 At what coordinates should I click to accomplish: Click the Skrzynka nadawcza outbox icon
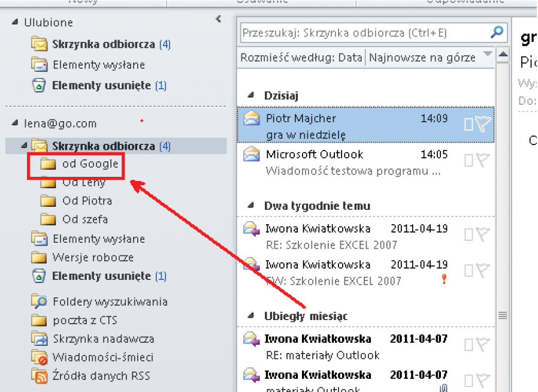[x=40, y=339]
